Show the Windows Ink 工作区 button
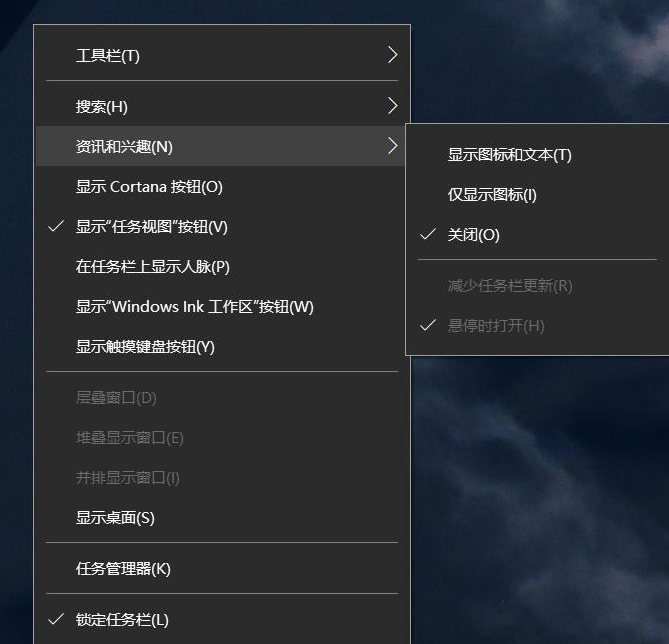669x644 pixels. [x=194, y=307]
